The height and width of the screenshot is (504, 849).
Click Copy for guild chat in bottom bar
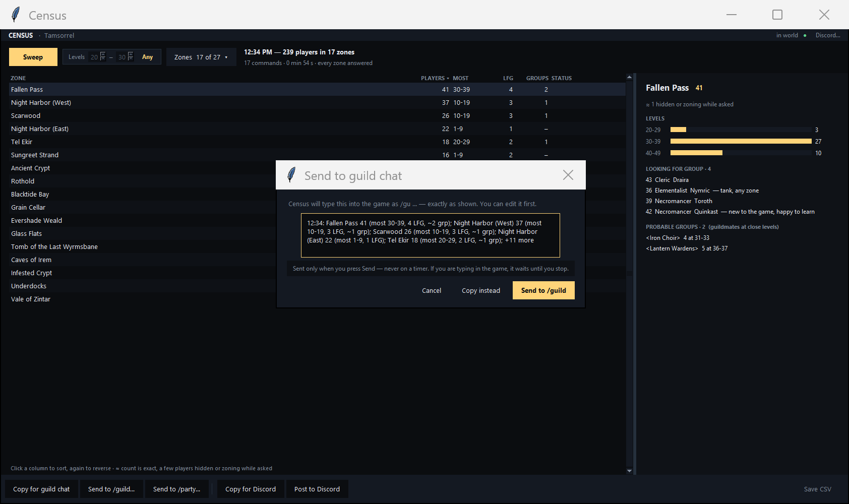pyautogui.click(x=41, y=489)
